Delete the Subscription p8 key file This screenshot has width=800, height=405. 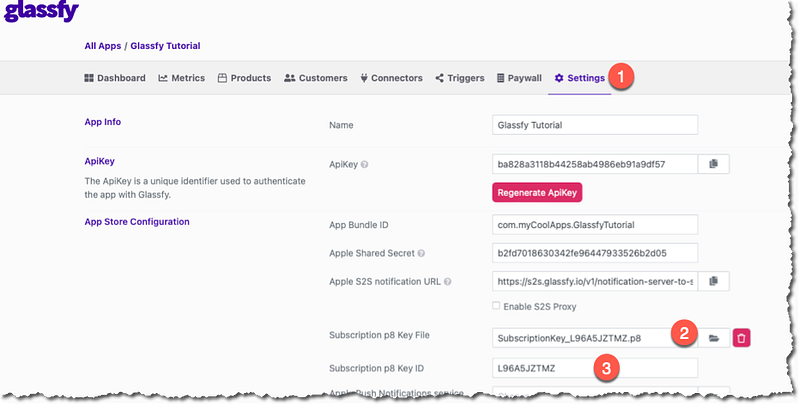click(742, 338)
